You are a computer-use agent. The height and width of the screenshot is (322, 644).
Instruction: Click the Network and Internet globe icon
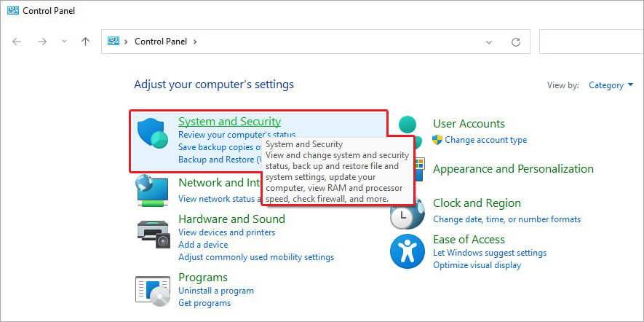(x=152, y=190)
